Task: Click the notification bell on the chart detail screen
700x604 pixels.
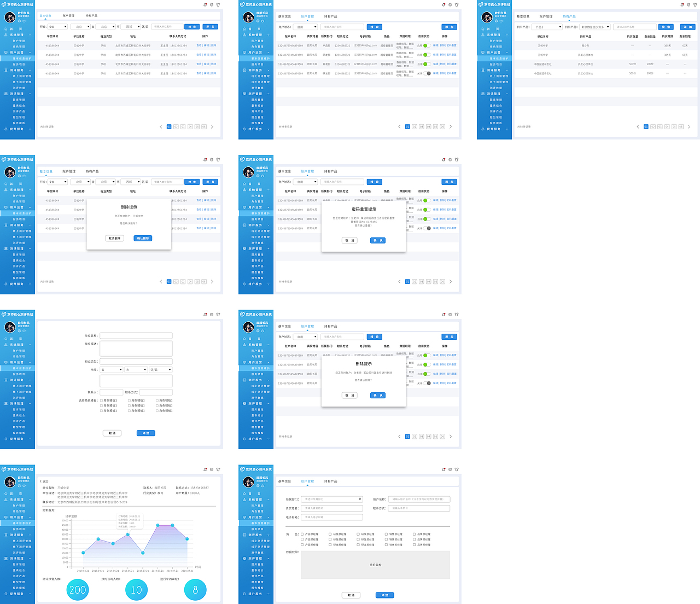Action: tap(205, 469)
